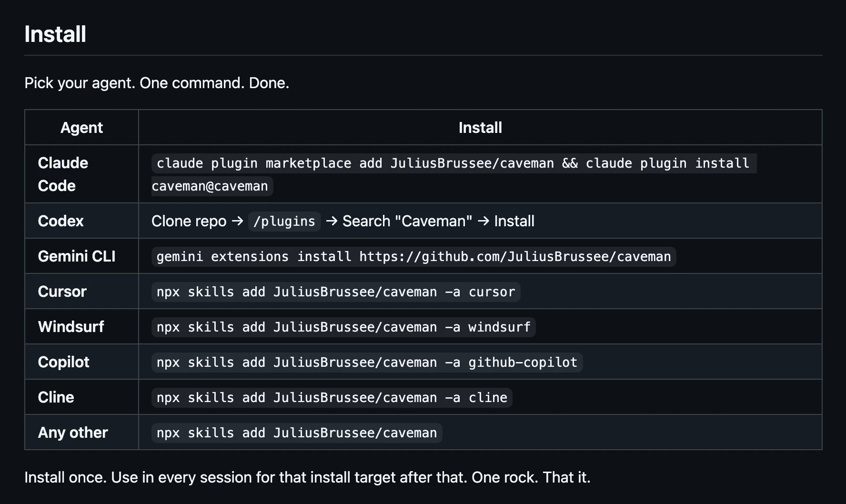Click the 'Install once' closing paragraph
This screenshot has width=846, height=504.
point(307,477)
